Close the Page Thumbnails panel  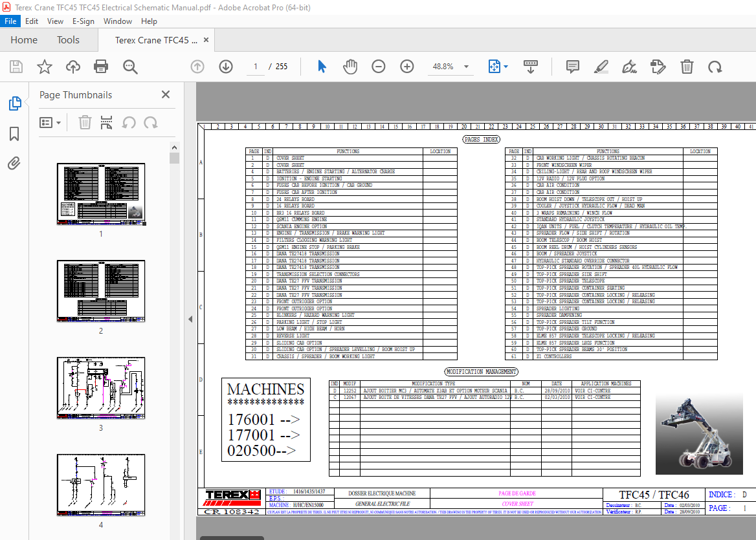(x=166, y=94)
